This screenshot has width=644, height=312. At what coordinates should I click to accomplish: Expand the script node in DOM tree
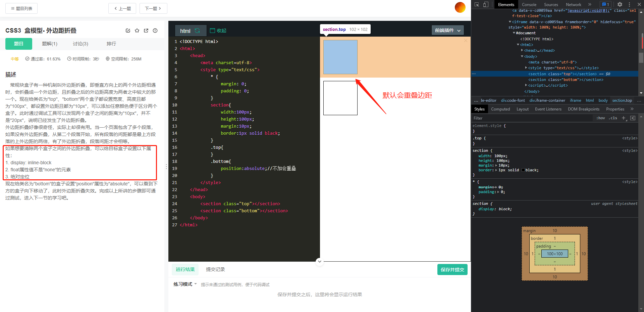click(526, 85)
